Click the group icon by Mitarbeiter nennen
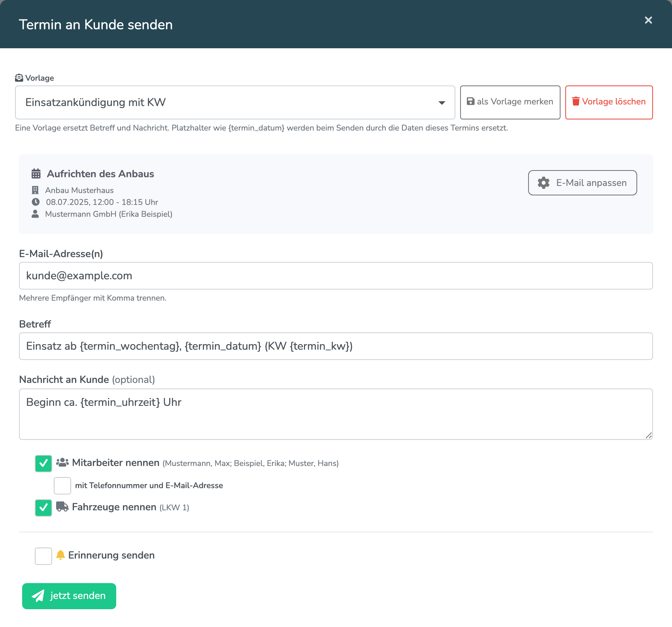 [x=62, y=462]
